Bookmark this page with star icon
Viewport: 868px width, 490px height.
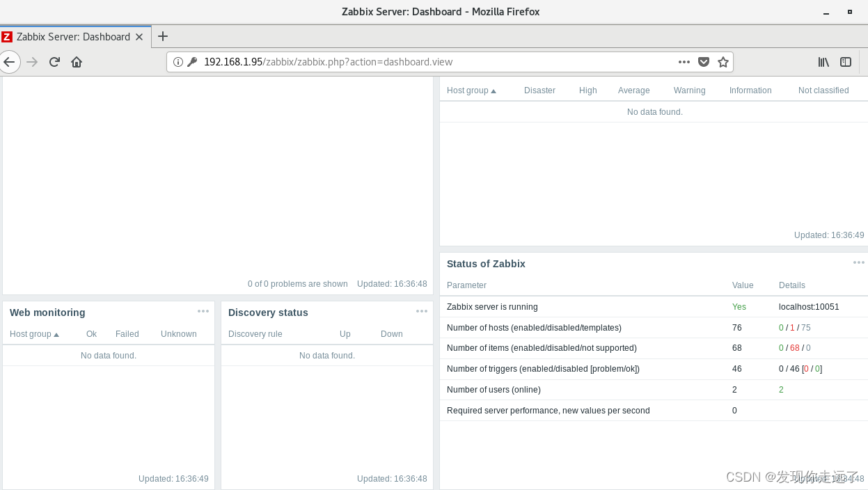[x=723, y=62]
